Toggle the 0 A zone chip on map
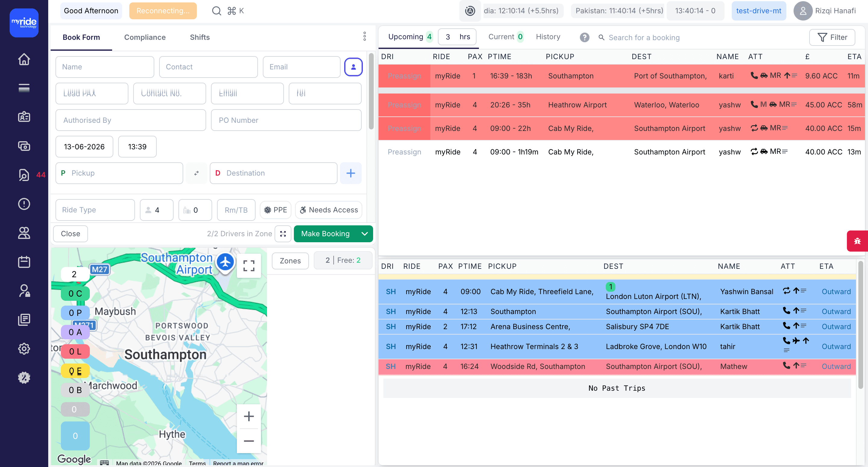 pyautogui.click(x=75, y=332)
